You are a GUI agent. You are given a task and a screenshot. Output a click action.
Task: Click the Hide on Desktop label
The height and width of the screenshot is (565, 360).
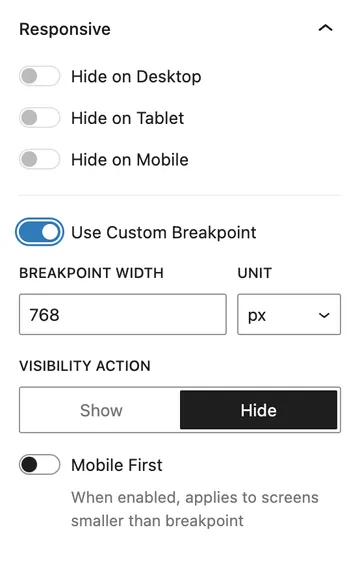(136, 77)
